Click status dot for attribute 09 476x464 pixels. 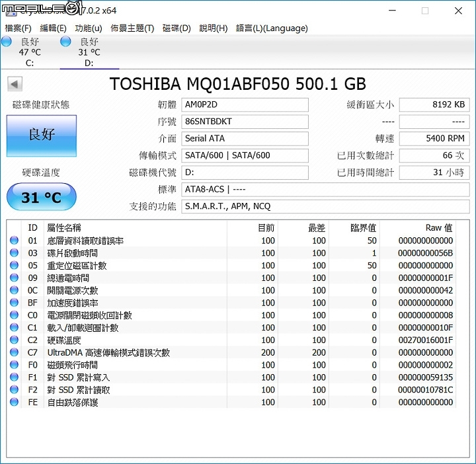[14, 278]
